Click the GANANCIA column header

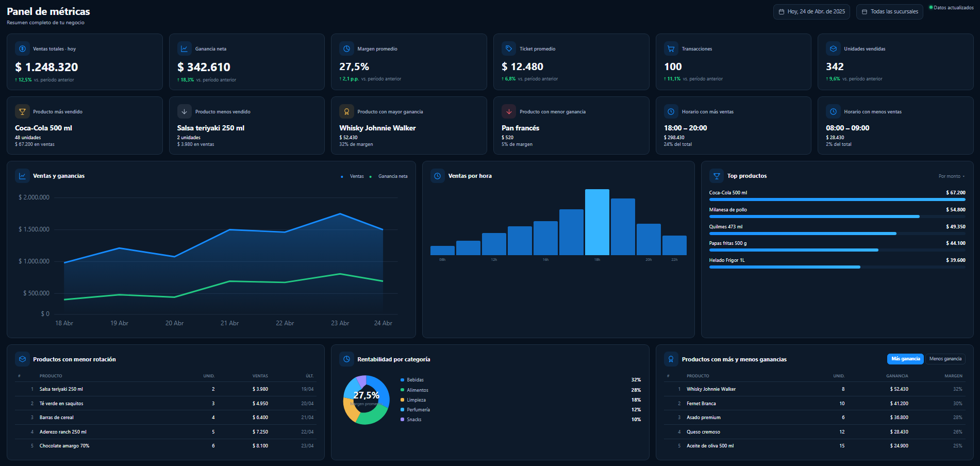point(897,376)
